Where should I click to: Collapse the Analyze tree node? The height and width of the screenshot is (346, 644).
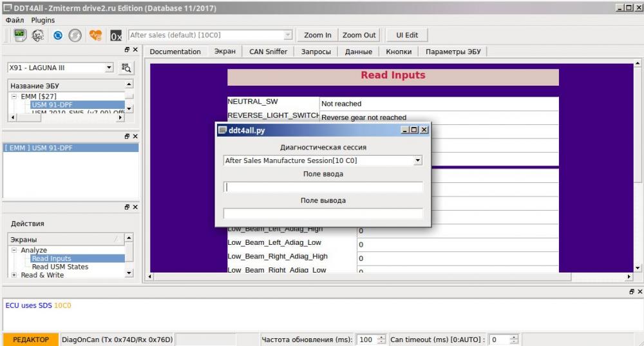[14, 250]
